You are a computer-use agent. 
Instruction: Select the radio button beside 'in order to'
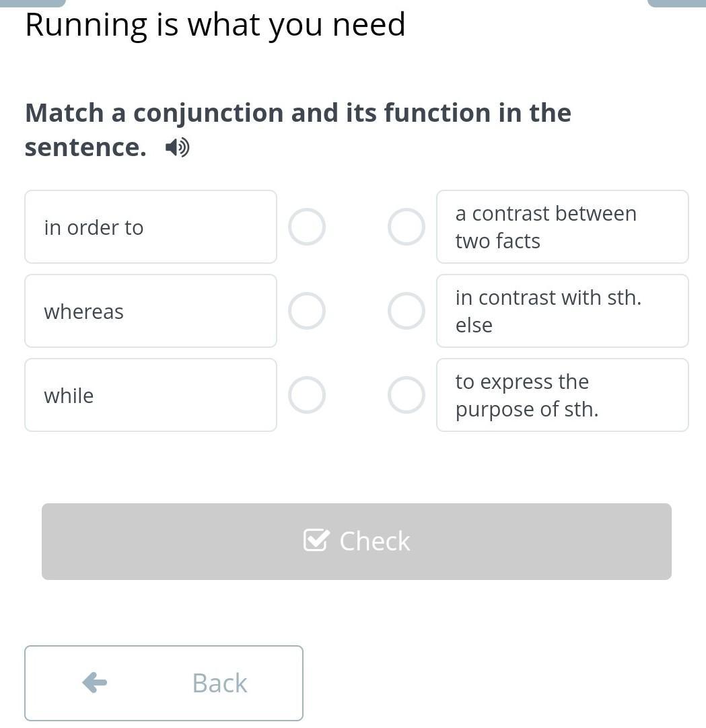click(x=306, y=227)
